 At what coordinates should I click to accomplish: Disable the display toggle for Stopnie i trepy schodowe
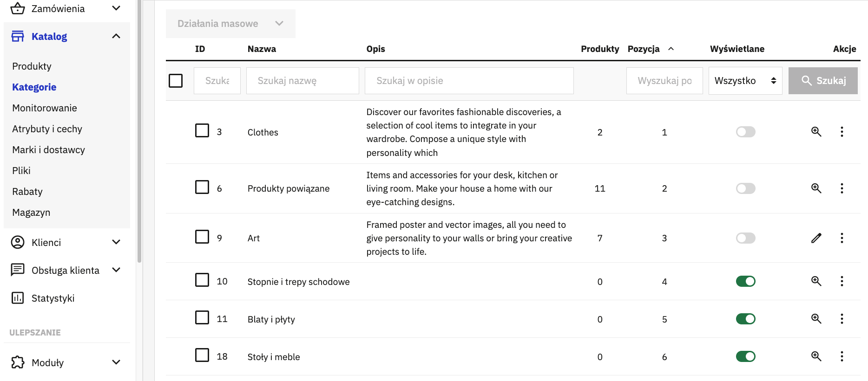click(x=745, y=281)
